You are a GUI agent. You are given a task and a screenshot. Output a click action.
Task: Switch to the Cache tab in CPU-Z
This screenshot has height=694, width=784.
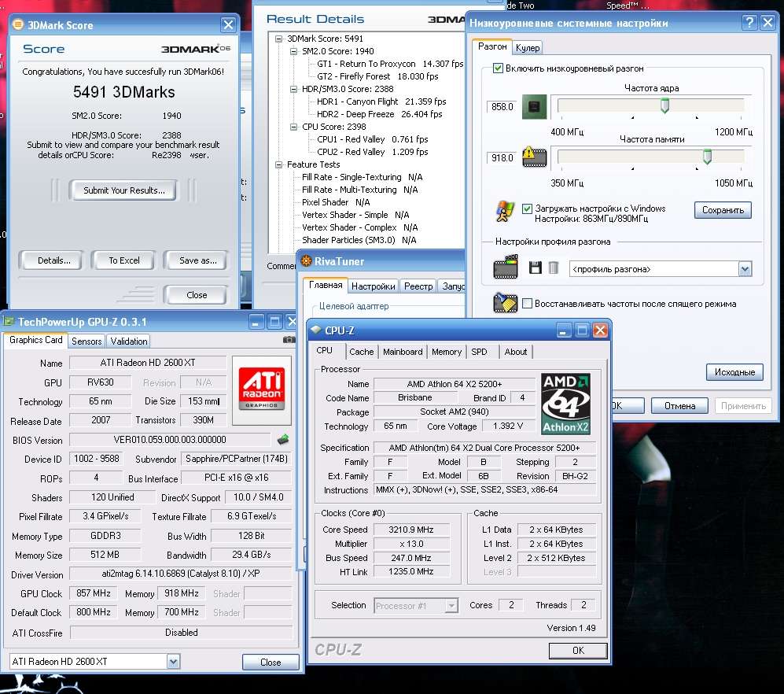tap(361, 352)
